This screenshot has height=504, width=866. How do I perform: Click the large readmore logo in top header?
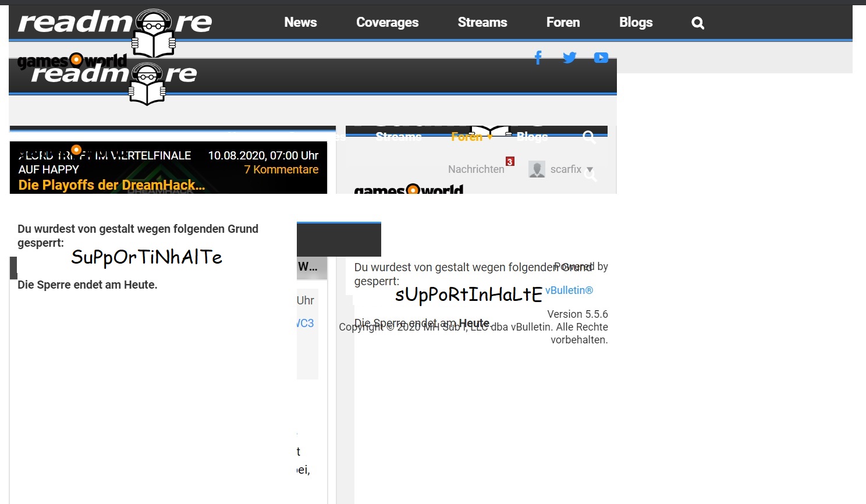click(115, 23)
